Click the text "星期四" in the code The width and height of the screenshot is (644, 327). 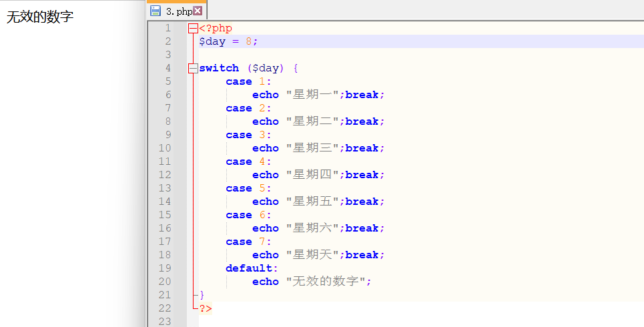(x=312, y=175)
